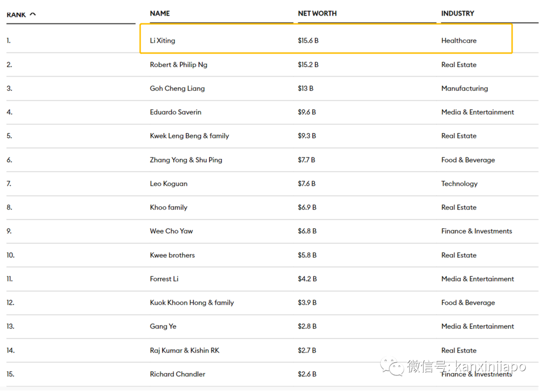Sort by the INDUSTRY column header
Image resolution: width=544 pixels, height=392 pixels.
(457, 14)
